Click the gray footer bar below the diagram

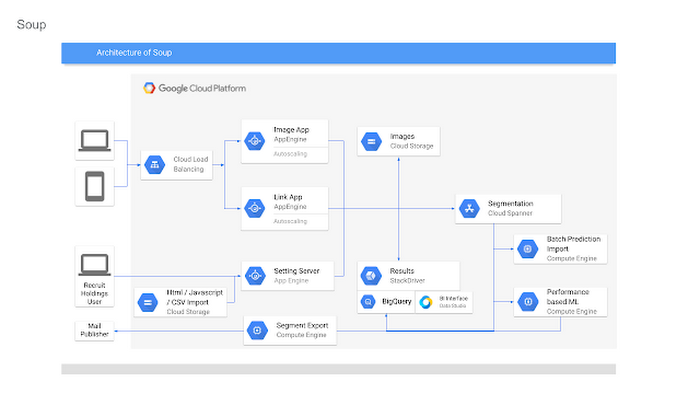[338, 369]
